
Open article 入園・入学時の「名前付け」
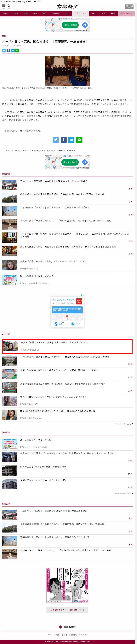point(67,374)
